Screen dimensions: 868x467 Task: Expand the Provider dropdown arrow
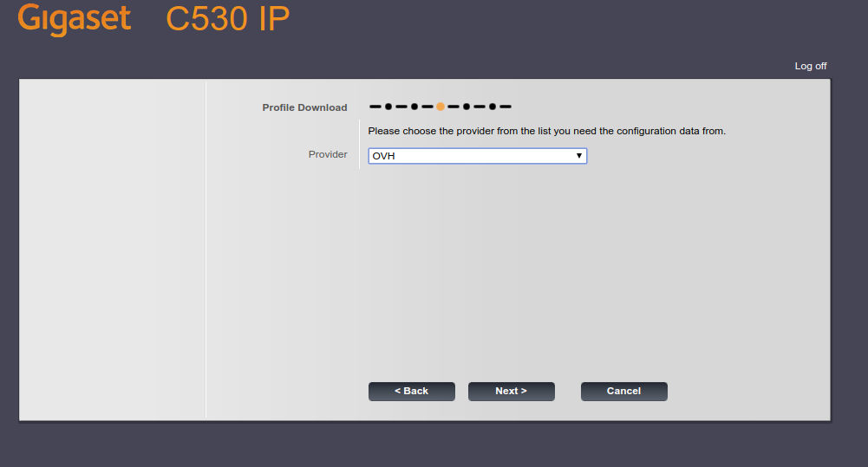(578, 156)
